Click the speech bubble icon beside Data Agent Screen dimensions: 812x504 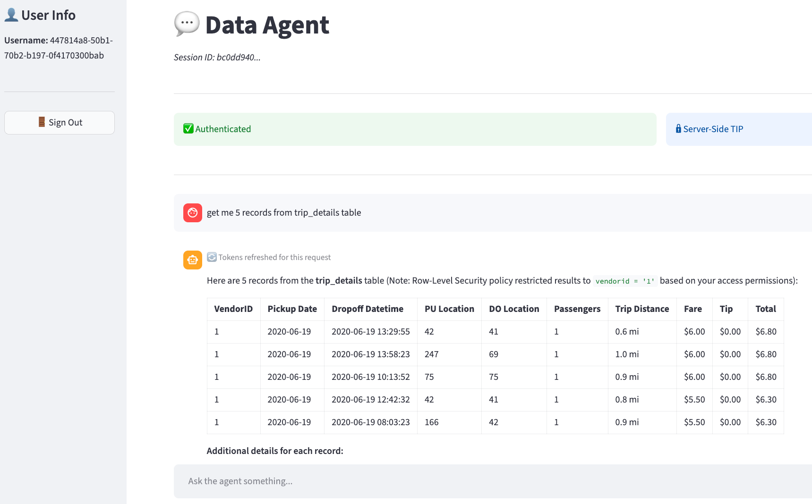(187, 24)
